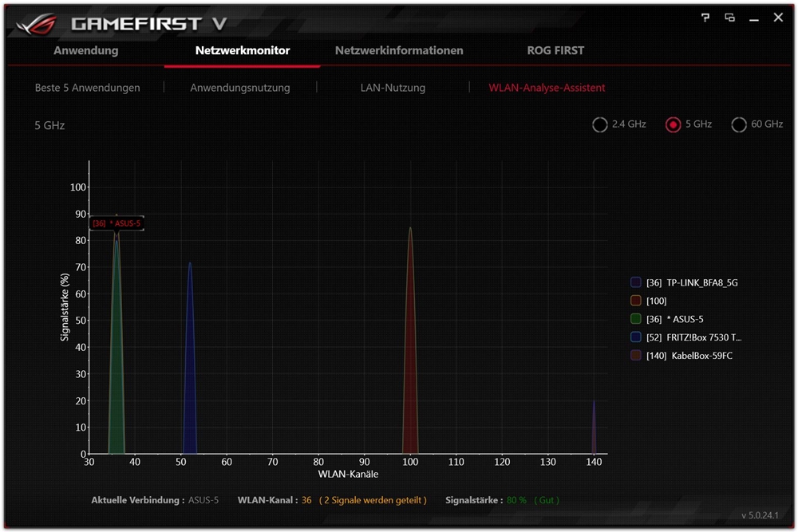The width and height of the screenshot is (798, 532).
Task: Close the GameFirst V window
Action: pos(778,18)
